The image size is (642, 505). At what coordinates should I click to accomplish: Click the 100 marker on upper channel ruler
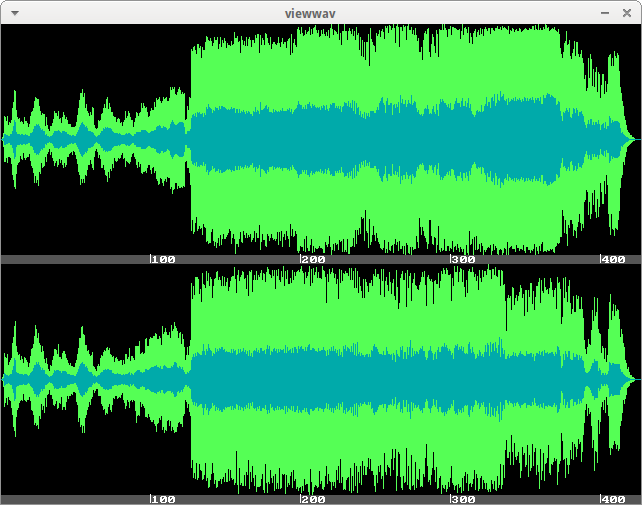163,259
